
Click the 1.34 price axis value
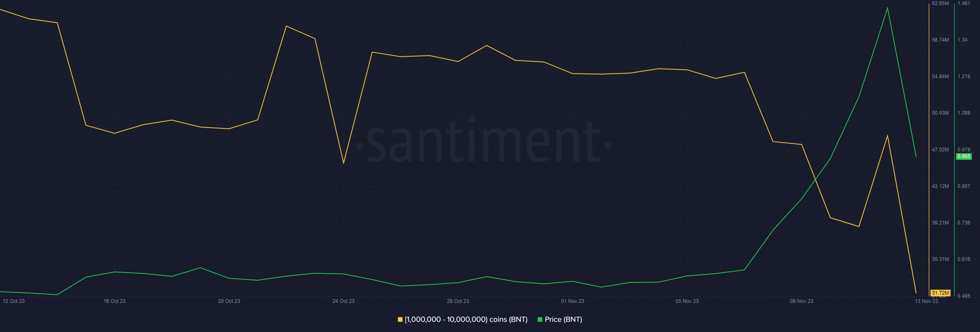point(962,40)
